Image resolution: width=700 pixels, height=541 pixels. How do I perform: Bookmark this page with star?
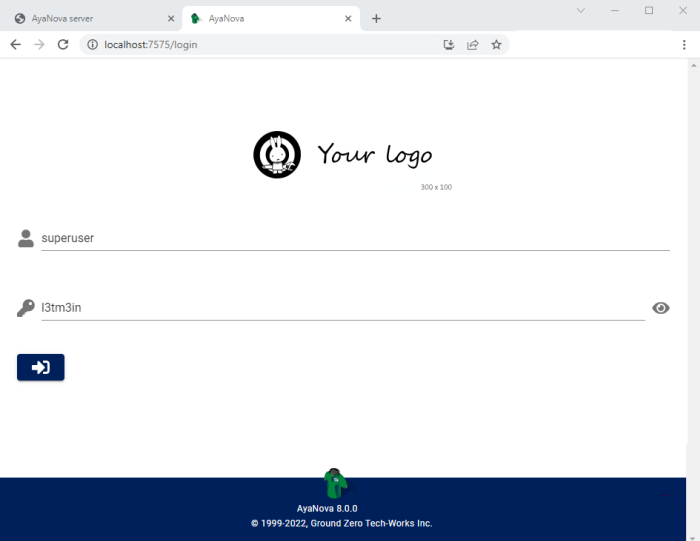pos(496,45)
